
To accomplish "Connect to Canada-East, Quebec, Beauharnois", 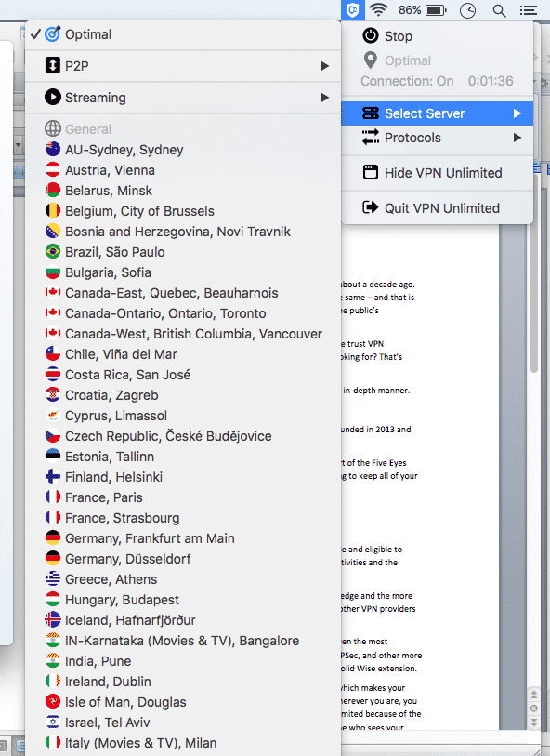I will point(183,293).
